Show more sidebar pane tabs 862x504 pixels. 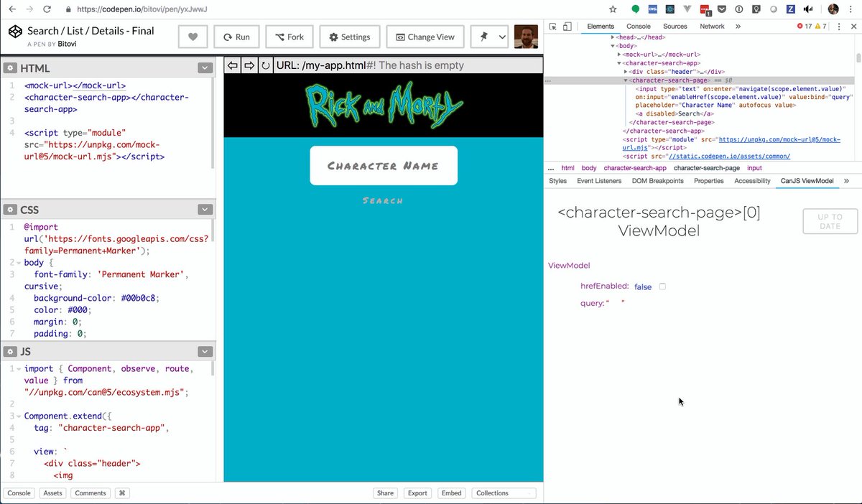click(846, 181)
